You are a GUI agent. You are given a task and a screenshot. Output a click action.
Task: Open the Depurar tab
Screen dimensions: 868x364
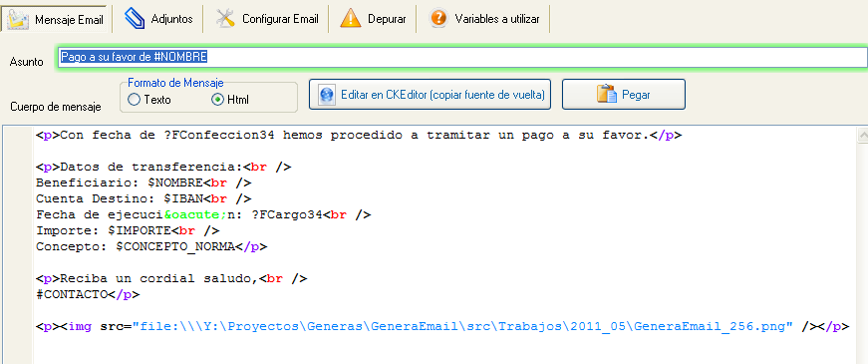pyautogui.click(x=373, y=19)
